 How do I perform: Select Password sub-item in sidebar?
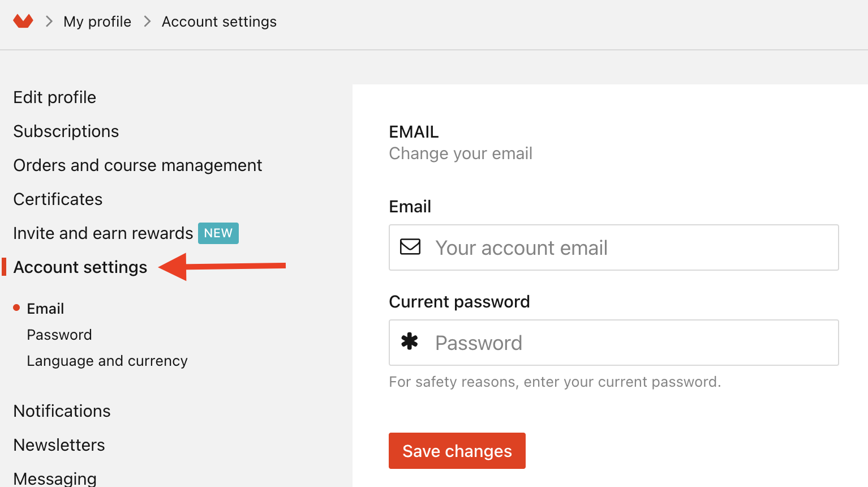(59, 335)
